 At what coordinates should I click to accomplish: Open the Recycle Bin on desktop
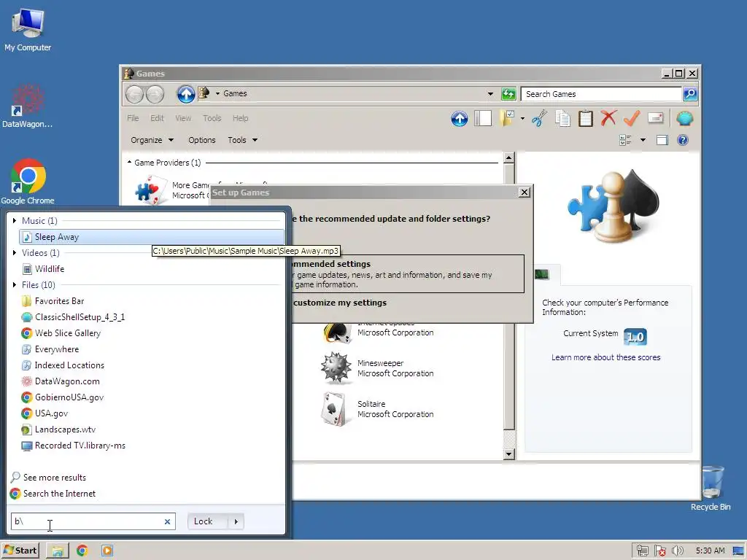711,488
